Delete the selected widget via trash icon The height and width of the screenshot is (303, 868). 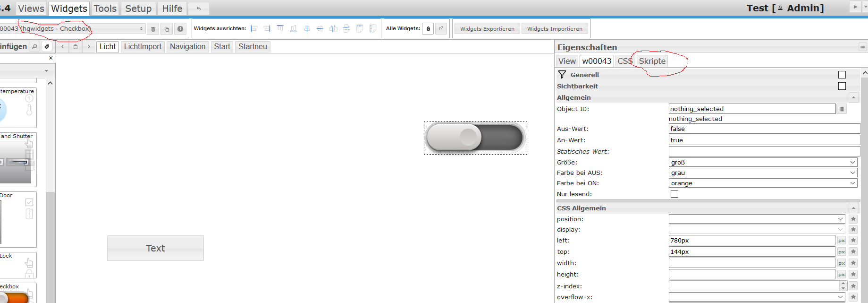(153, 29)
